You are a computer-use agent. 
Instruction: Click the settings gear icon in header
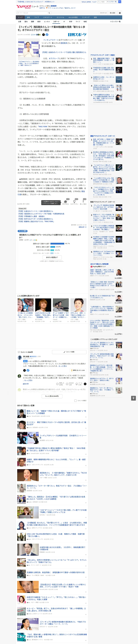point(120,13)
